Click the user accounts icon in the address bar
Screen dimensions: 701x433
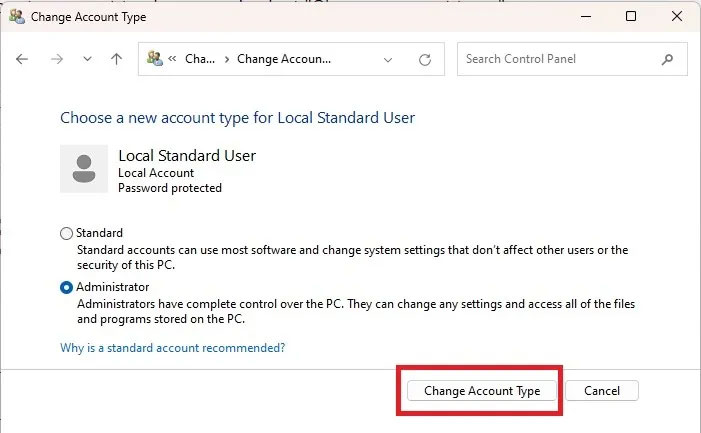coord(154,59)
